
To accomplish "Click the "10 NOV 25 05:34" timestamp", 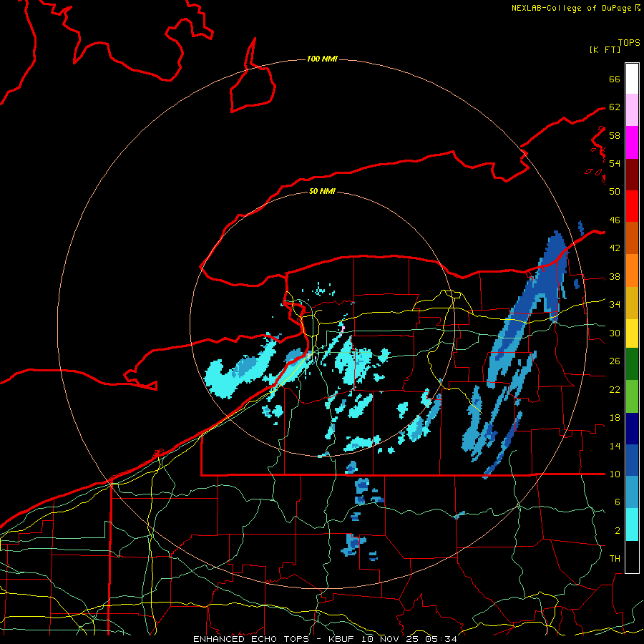I will pos(409,639).
